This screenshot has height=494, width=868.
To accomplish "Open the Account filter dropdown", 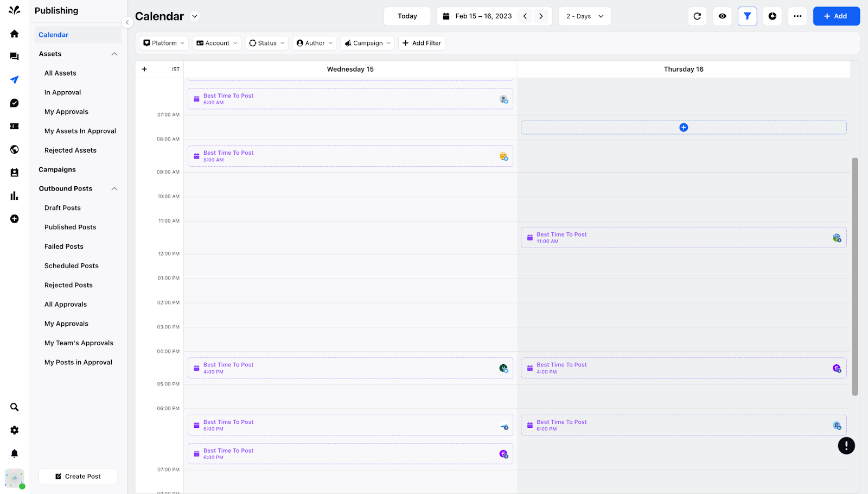I will click(x=217, y=43).
